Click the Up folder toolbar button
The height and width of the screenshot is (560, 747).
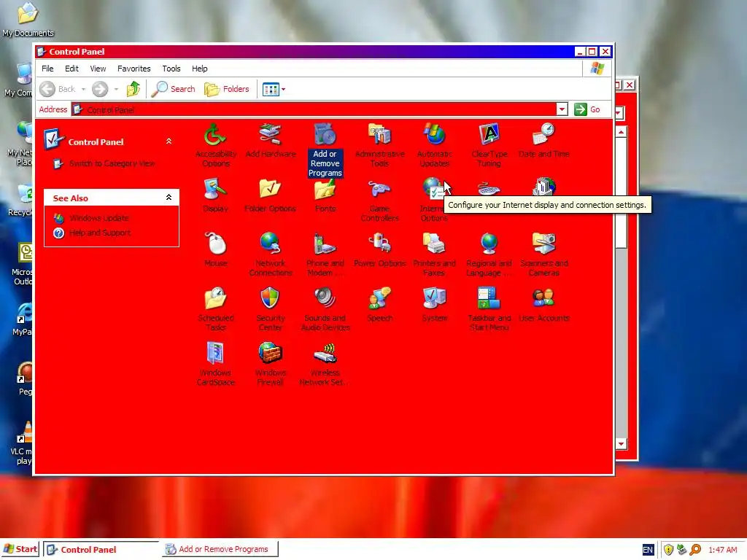133,89
